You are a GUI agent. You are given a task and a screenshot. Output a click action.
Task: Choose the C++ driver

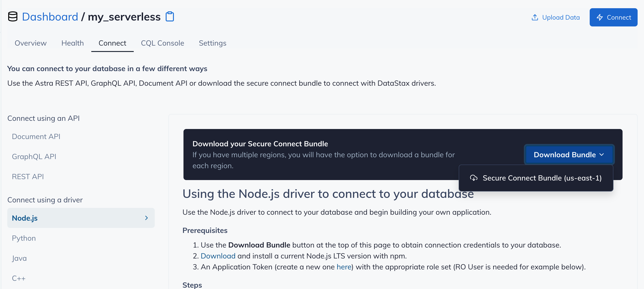point(19,278)
